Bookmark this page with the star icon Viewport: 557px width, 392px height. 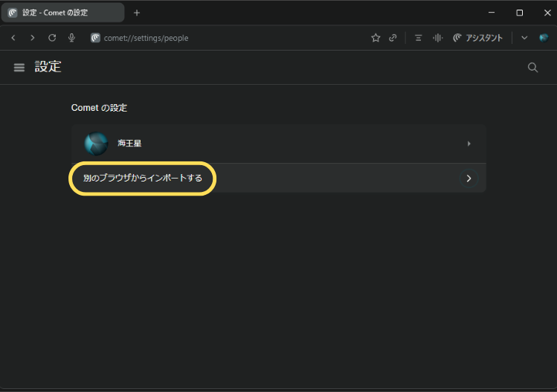[x=376, y=38]
